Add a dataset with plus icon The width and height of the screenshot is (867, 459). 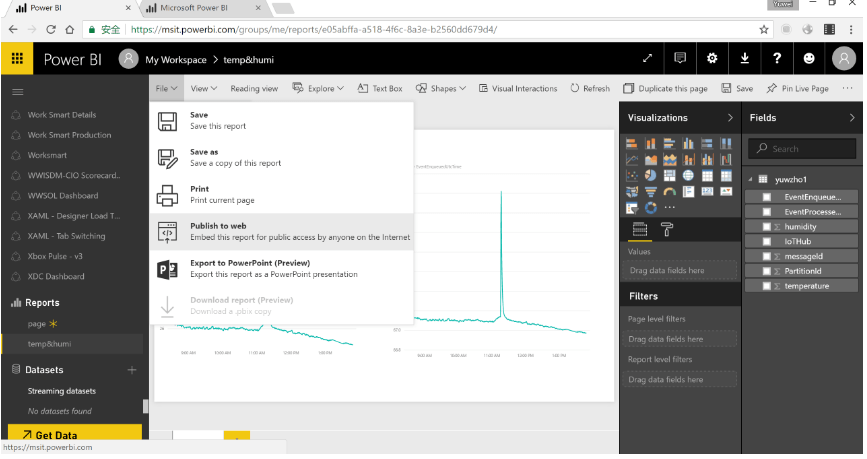pos(132,370)
